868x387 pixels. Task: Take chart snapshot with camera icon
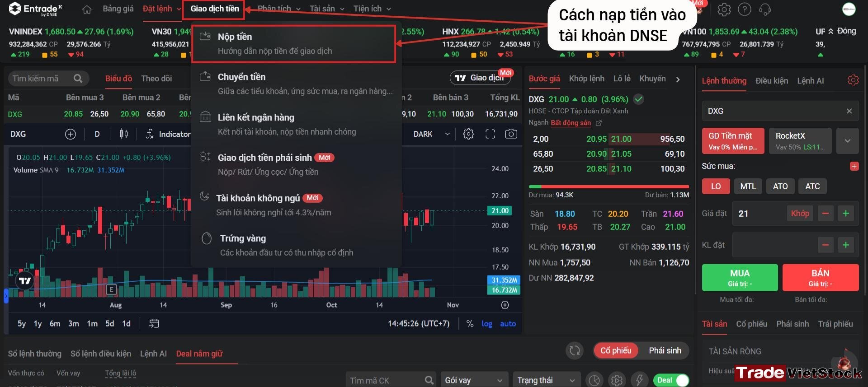click(x=511, y=134)
